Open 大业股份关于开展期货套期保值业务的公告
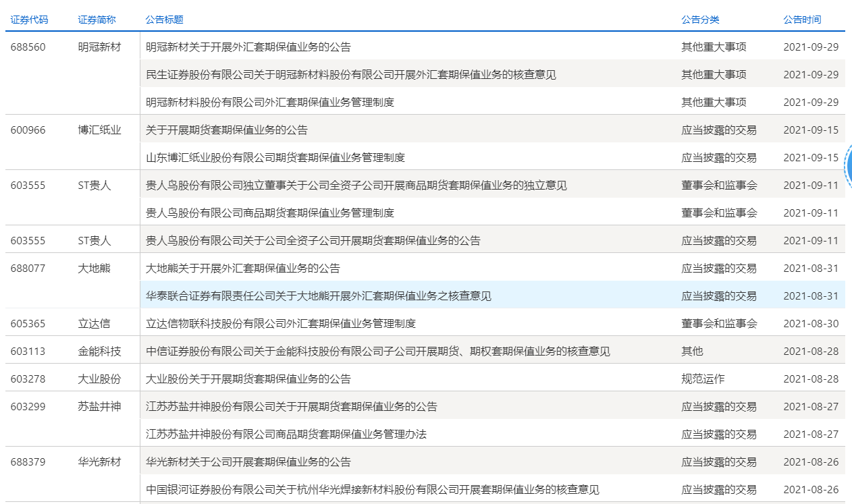The height and width of the screenshot is (504, 852). (x=248, y=379)
